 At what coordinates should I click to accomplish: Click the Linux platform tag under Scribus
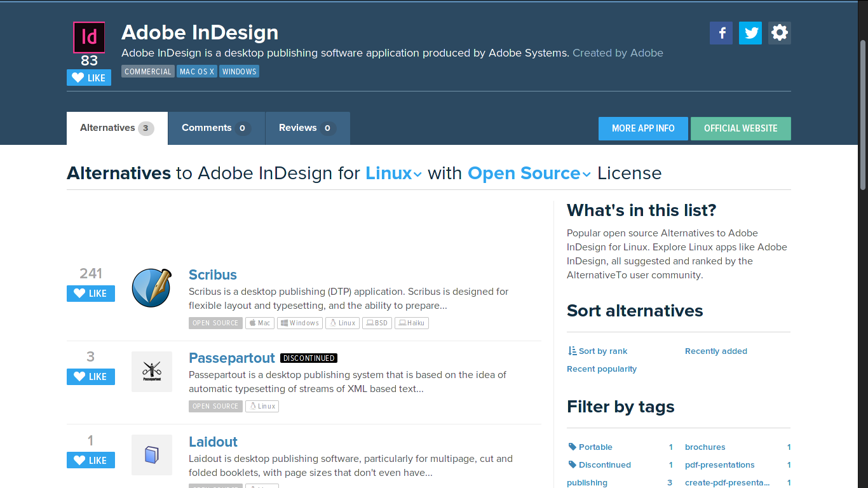click(x=342, y=323)
